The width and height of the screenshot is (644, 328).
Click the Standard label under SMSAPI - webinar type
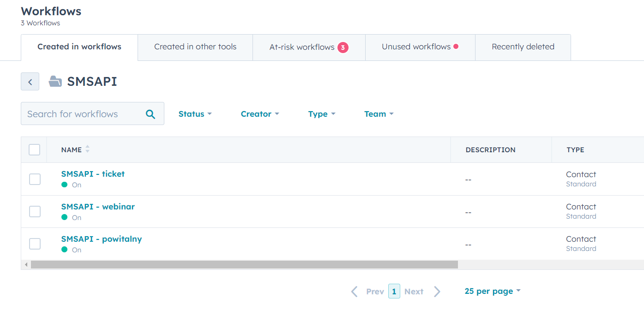tap(581, 216)
